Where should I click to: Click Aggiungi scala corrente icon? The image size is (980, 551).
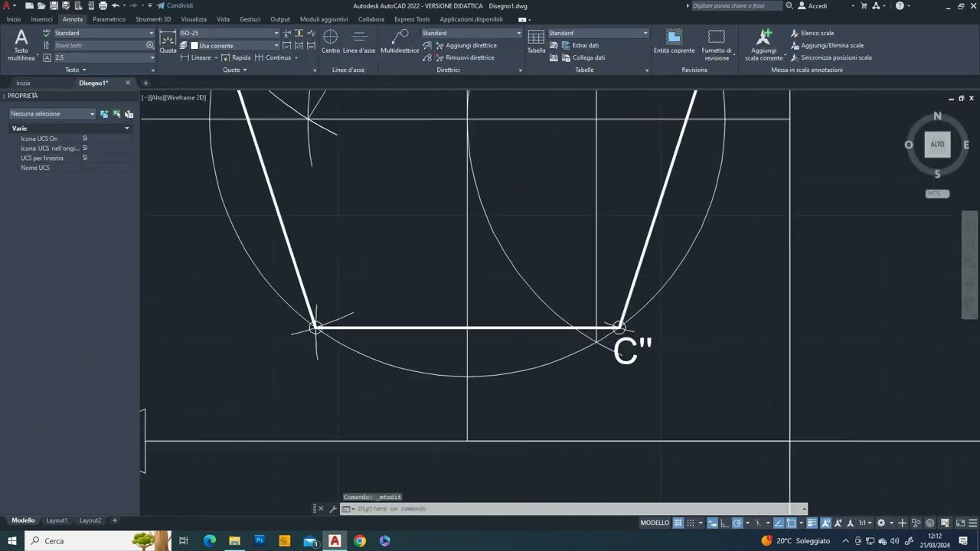pyautogui.click(x=764, y=45)
